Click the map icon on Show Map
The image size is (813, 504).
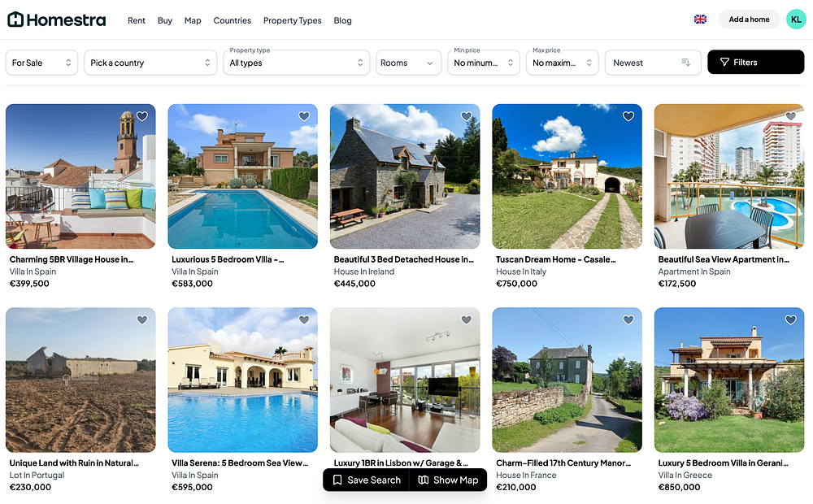click(423, 480)
